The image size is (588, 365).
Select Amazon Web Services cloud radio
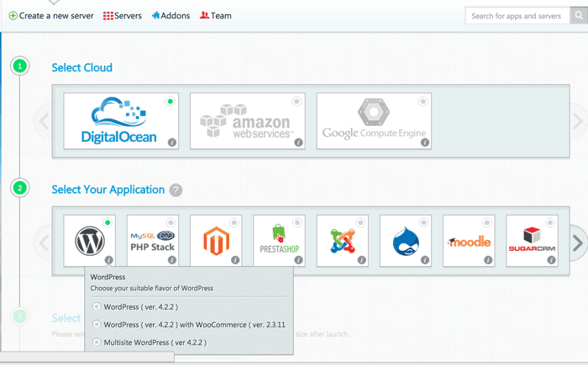click(x=297, y=102)
